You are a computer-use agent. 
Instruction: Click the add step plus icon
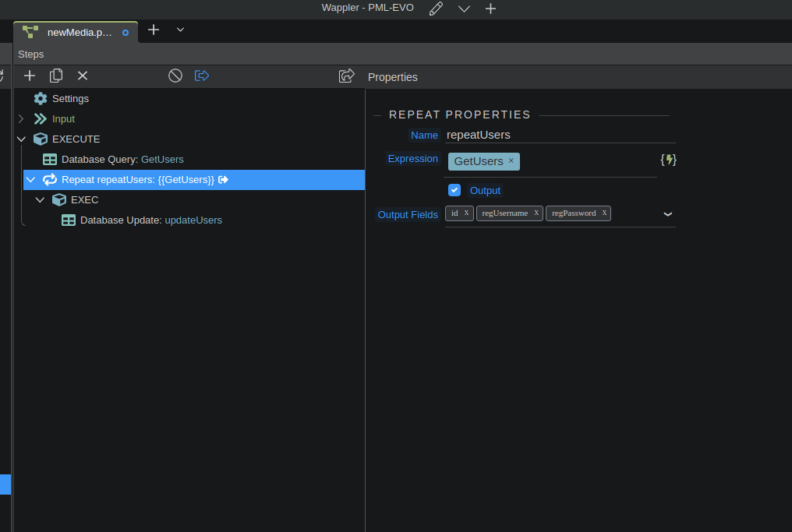tap(30, 76)
